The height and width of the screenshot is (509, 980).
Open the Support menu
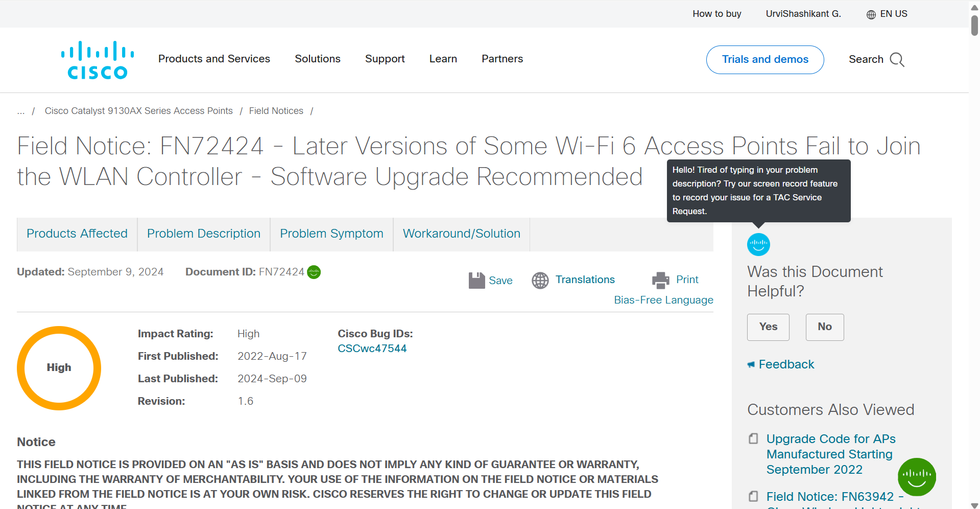point(385,59)
